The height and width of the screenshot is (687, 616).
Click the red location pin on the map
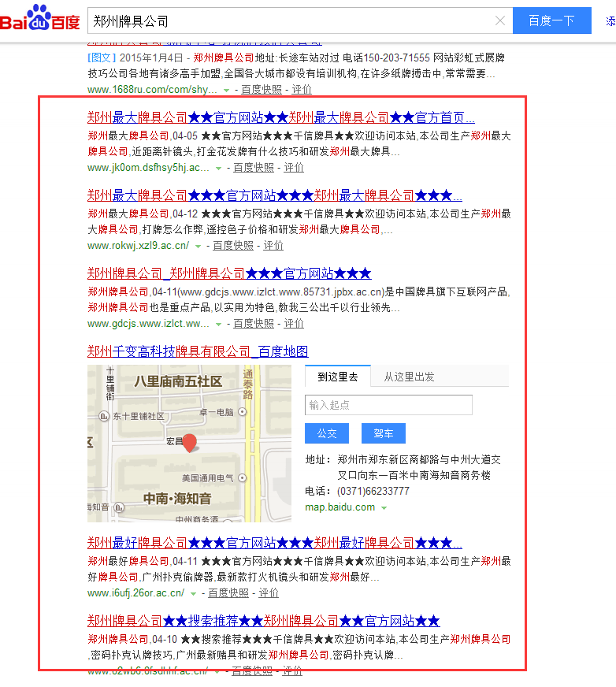pos(189,443)
